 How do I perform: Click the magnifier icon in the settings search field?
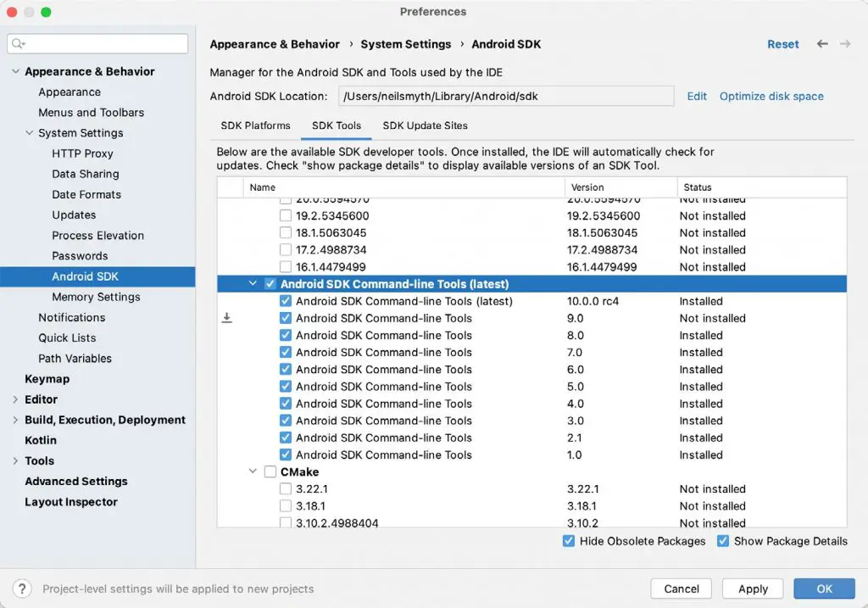coord(18,42)
